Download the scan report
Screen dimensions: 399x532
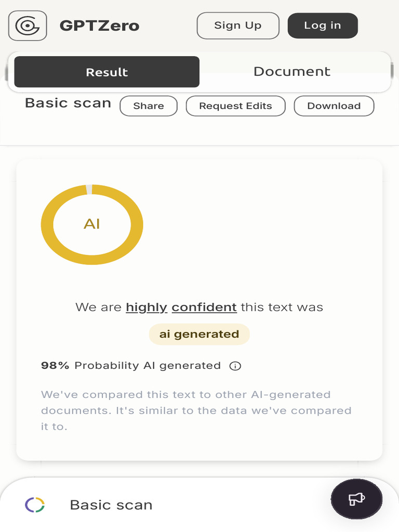coord(334,106)
